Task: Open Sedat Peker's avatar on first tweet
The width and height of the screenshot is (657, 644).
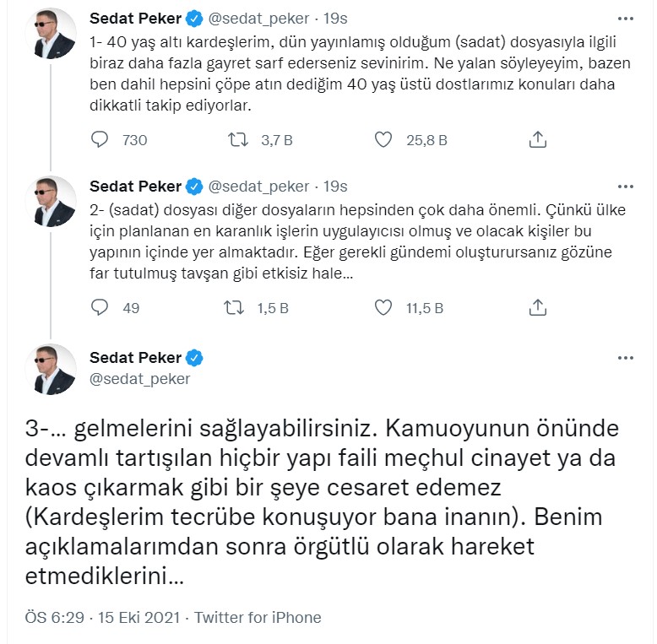Action: click(x=56, y=33)
